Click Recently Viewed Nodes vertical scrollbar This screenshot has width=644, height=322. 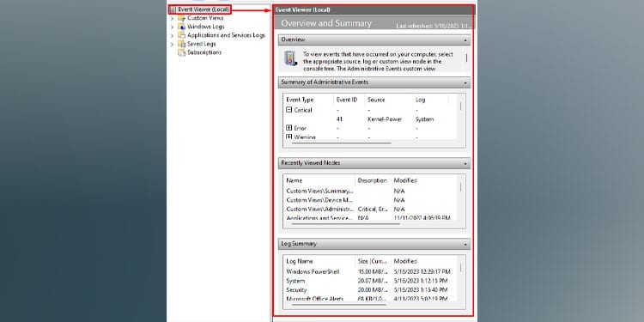(x=460, y=187)
